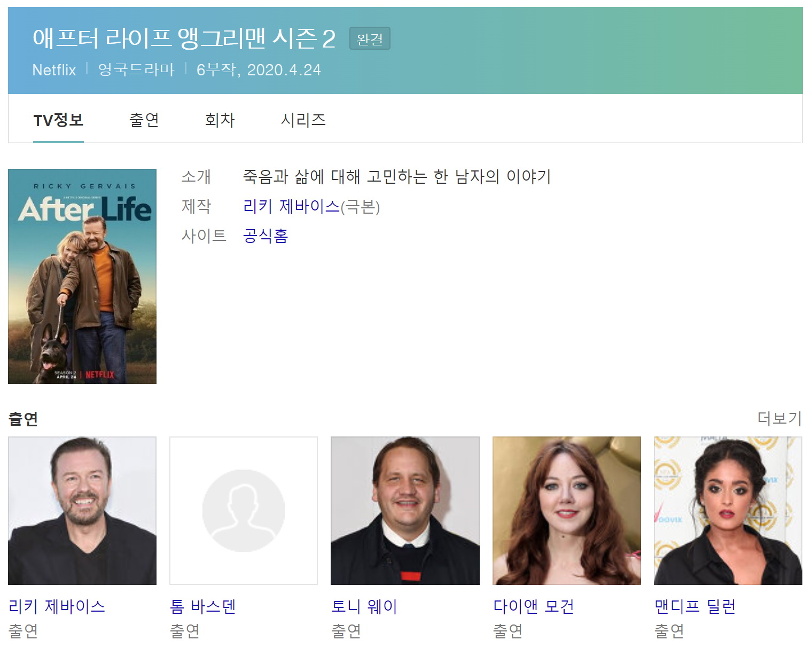Go to the 시리즈 tab
This screenshot has height=648, width=812.
tap(303, 120)
